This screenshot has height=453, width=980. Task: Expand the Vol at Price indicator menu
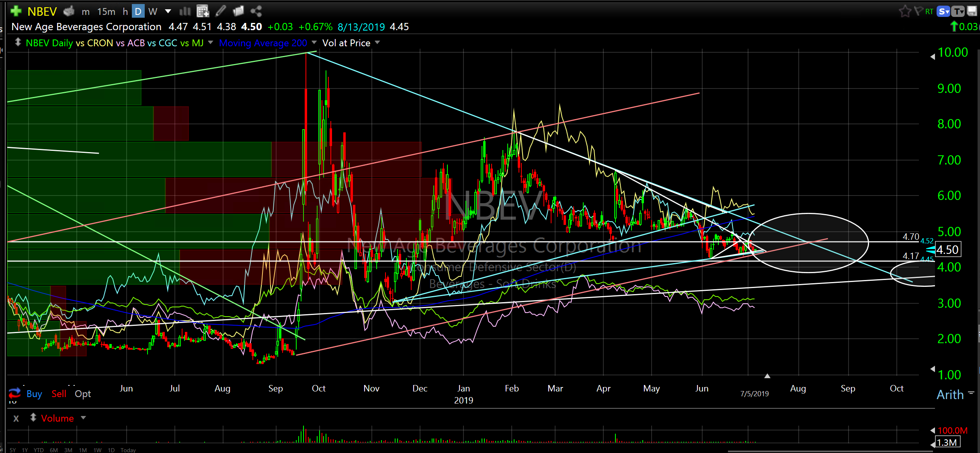(377, 43)
